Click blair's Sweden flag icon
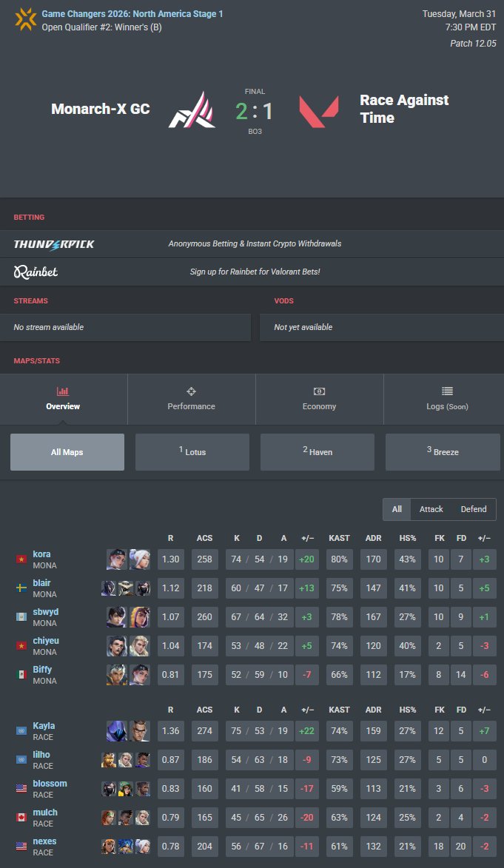 [x=21, y=588]
